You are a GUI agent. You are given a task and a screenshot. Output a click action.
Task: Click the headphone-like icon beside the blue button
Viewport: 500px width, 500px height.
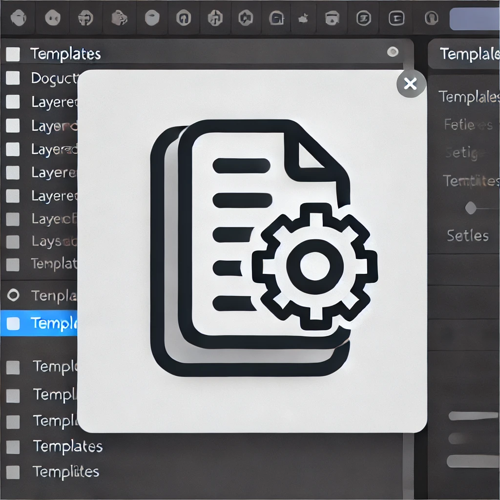[431, 18]
